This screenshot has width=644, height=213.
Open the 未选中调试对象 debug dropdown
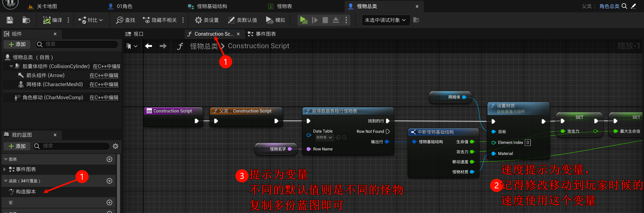tap(385, 20)
